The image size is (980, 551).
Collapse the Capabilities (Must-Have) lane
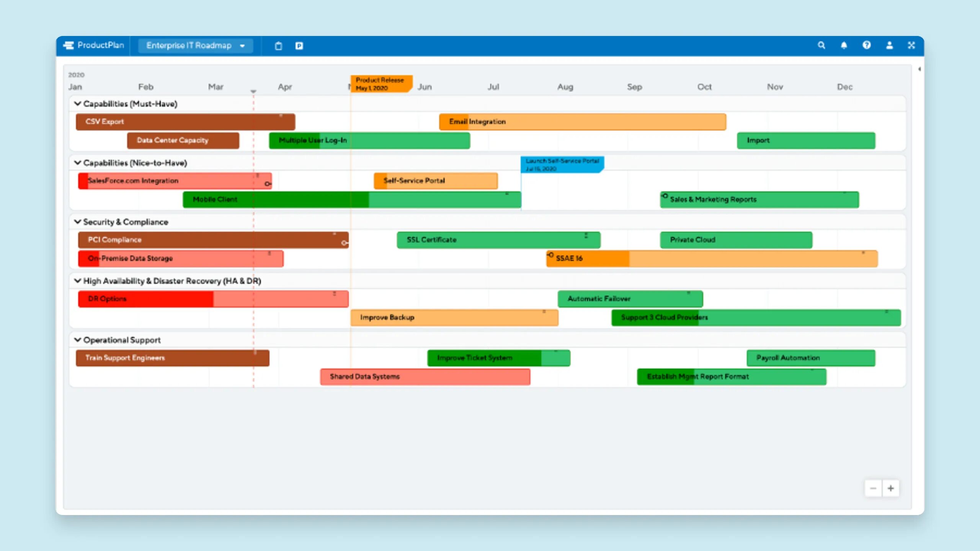click(x=78, y=104)
